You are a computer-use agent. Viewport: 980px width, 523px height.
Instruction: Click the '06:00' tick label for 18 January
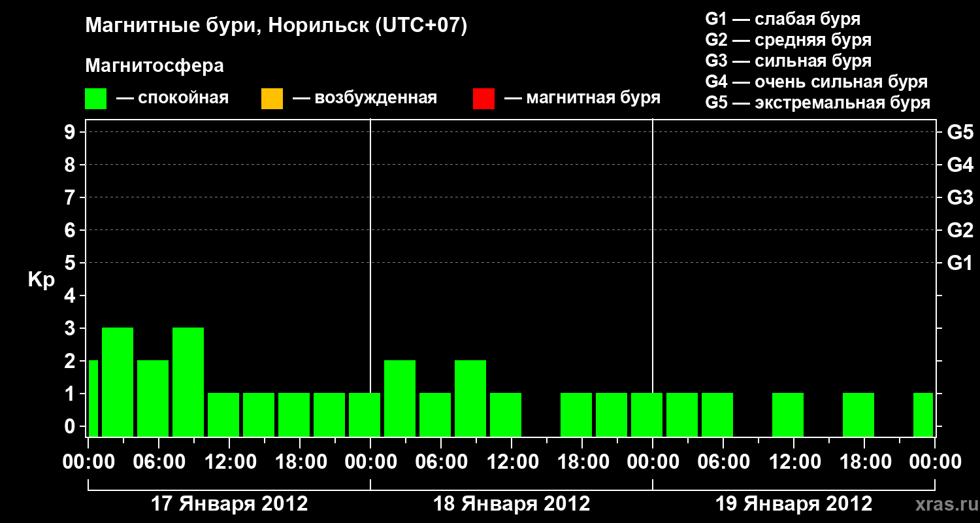(441, 462)
